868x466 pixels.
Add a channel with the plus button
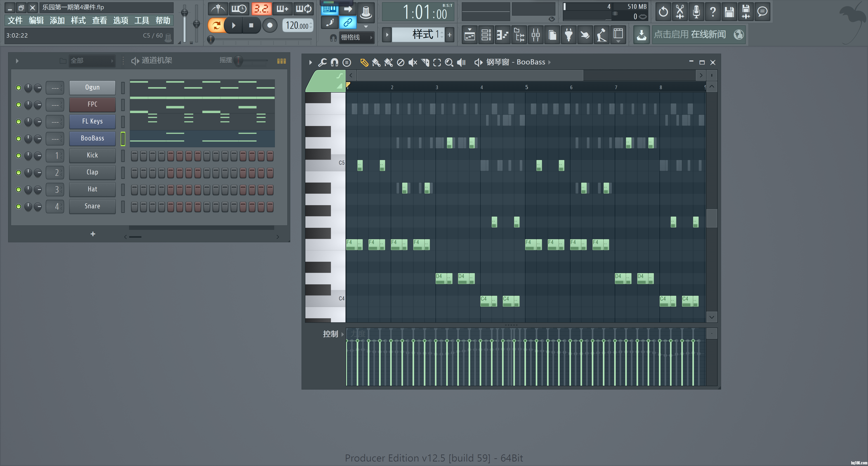click(93, 234)
